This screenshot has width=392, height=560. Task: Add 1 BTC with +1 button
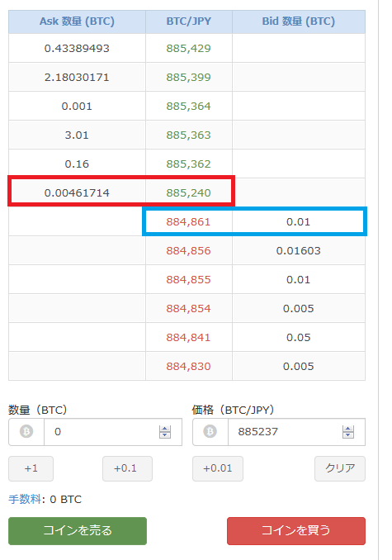click(31, 468)
